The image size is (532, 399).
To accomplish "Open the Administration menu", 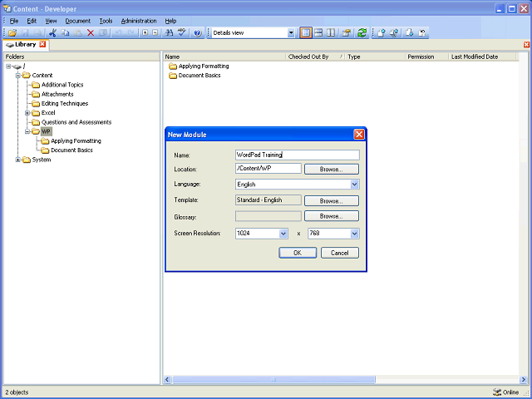I will pyautogui.click(x=139, y=21).
